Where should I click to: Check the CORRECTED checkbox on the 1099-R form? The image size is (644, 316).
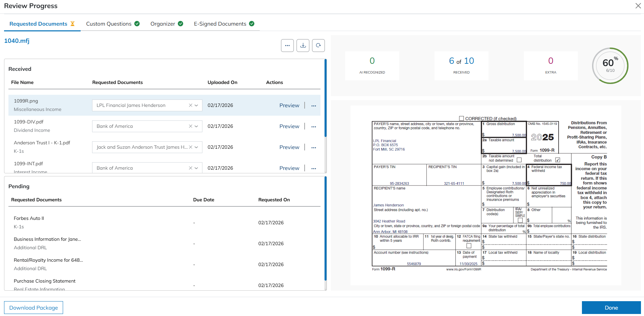pyautogui.click(x=461, y=118)
